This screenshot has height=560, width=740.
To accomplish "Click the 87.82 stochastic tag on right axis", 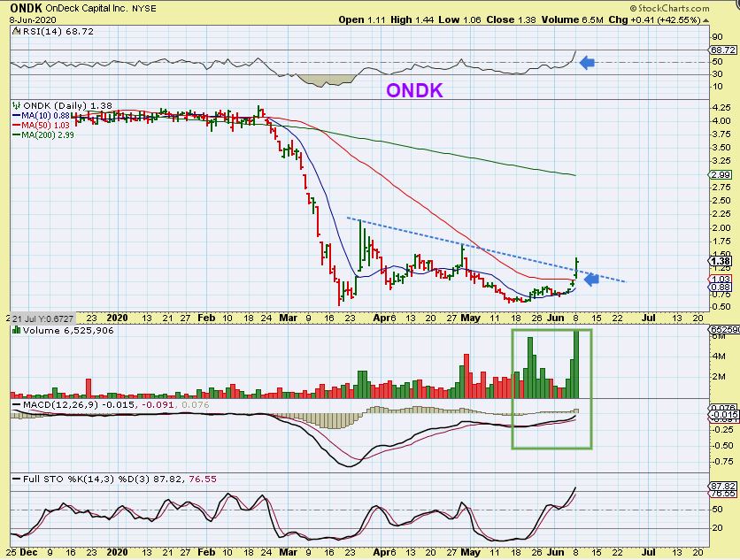I will (723, 487).
